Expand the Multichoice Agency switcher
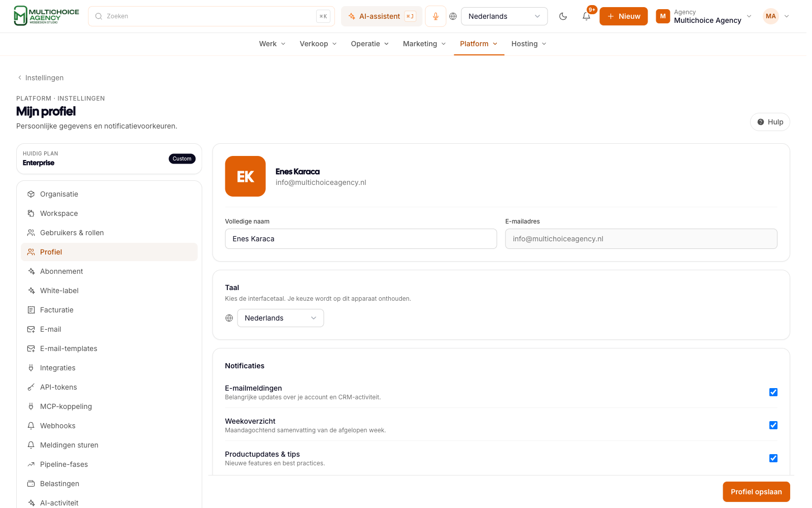812x508 pixels. click(703, 16)
